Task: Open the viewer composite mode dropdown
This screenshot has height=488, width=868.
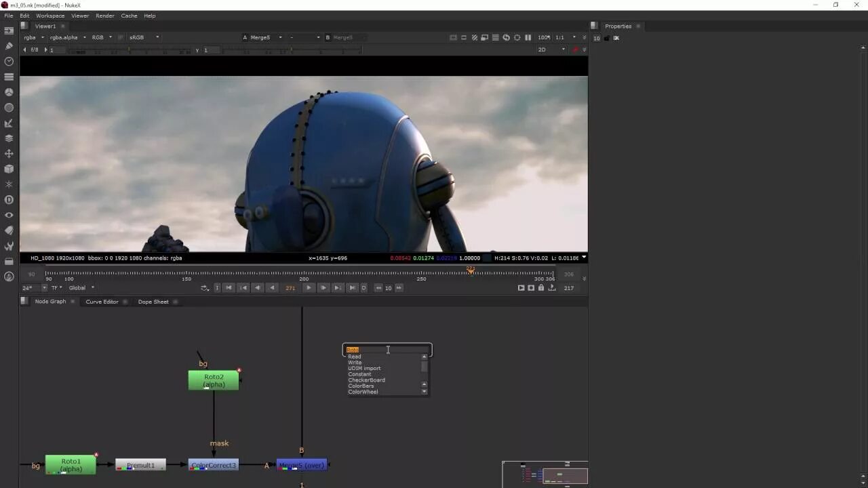Action: [x=304, y=38]
